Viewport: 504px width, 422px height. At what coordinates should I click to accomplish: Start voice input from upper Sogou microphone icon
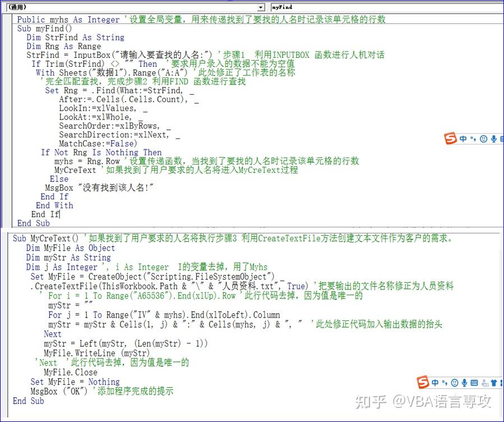pyautogui.click(x=494, y=139)
